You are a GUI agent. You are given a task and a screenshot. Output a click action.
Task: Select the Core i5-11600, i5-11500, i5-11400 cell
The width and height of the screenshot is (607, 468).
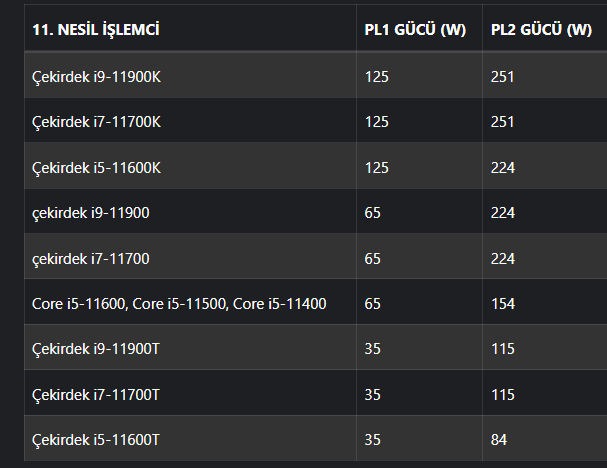[x=179, y=303]
